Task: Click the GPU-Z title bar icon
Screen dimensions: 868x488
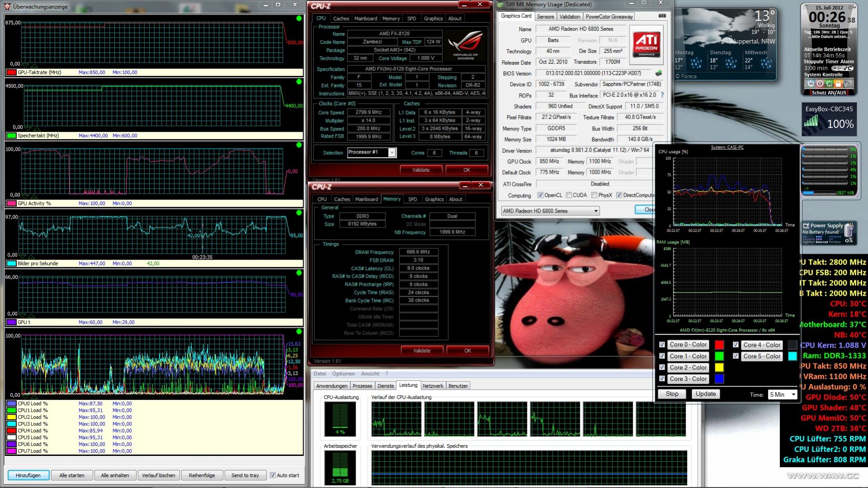Action: pos(501,5)
